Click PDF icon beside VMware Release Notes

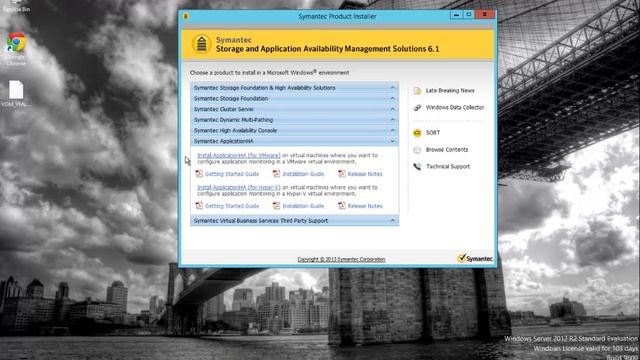pos(342,174)
